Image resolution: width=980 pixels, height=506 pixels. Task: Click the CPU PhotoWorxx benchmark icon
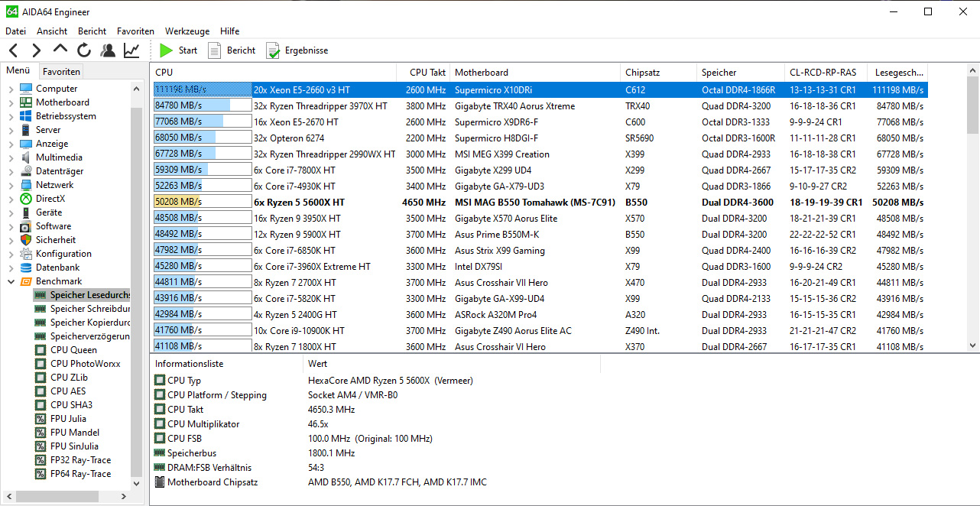[x=41, y=364]
